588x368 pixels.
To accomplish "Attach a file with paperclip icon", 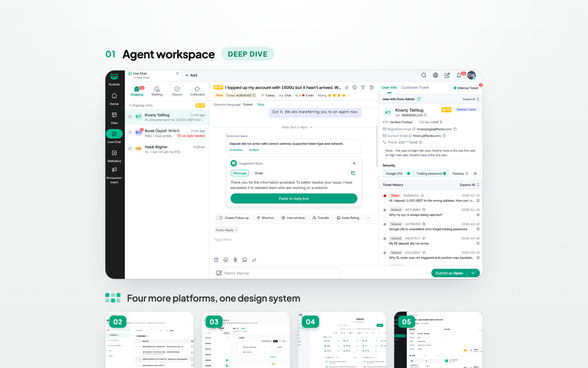I will pos(235,260).
